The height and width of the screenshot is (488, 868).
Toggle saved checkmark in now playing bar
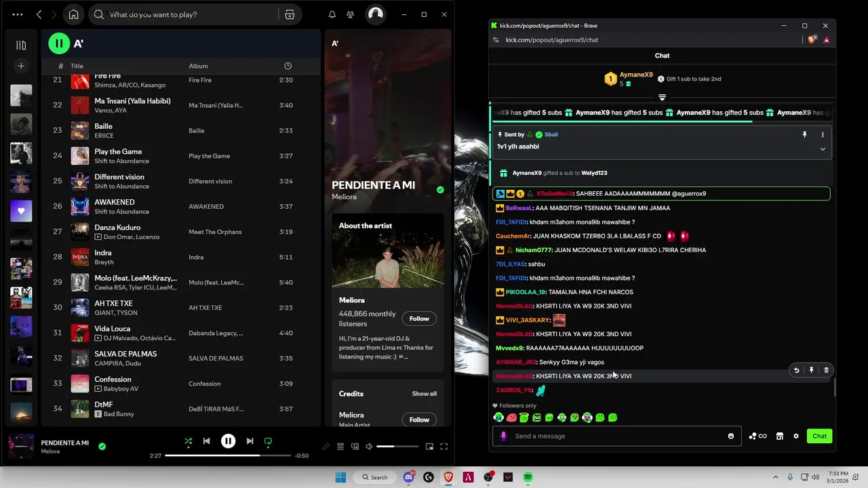click(x=102, y=446)
